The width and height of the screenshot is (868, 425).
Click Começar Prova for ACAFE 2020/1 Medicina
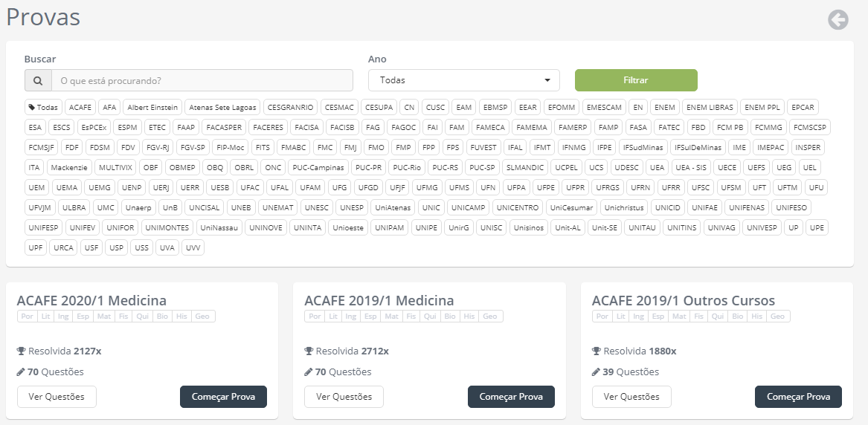coord(224,397)
